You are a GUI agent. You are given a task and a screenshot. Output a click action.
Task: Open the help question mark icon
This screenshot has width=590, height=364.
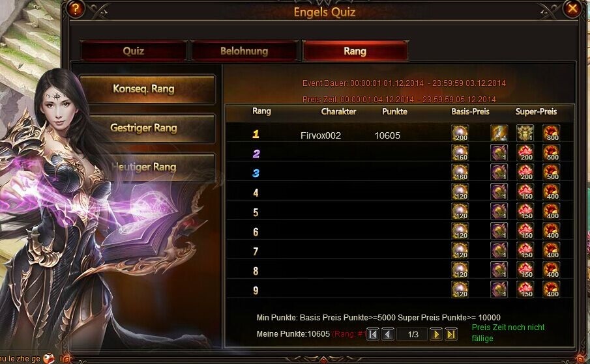(x=75, y=8)
